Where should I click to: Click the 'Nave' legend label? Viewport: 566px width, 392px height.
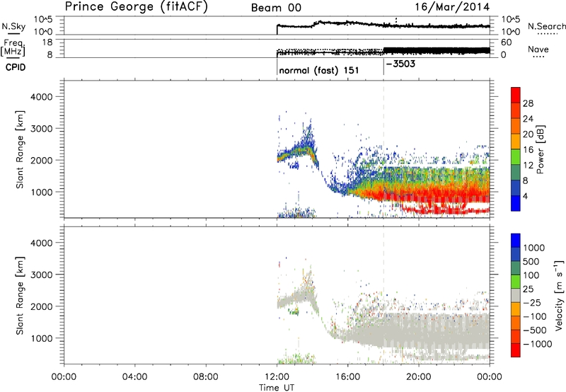[538, 49]
